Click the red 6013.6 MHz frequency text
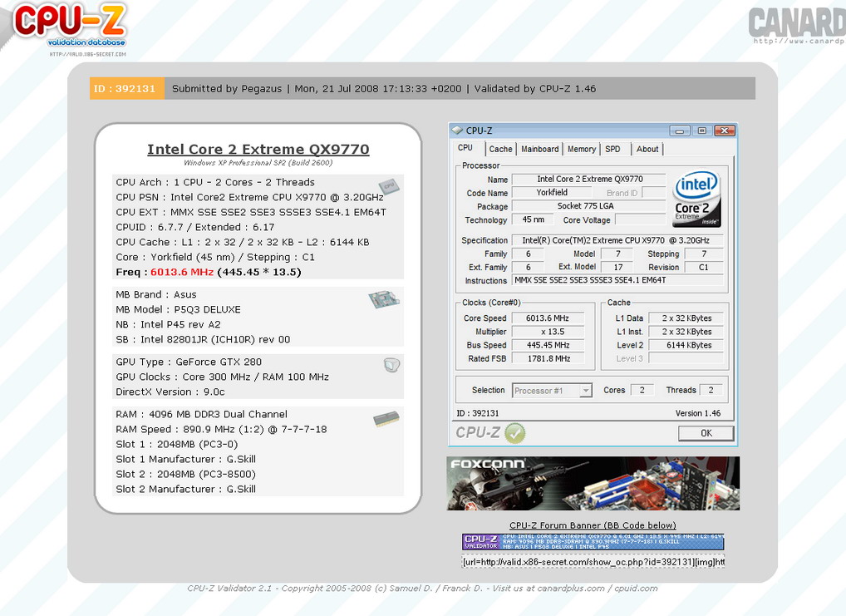 point(182,272)
